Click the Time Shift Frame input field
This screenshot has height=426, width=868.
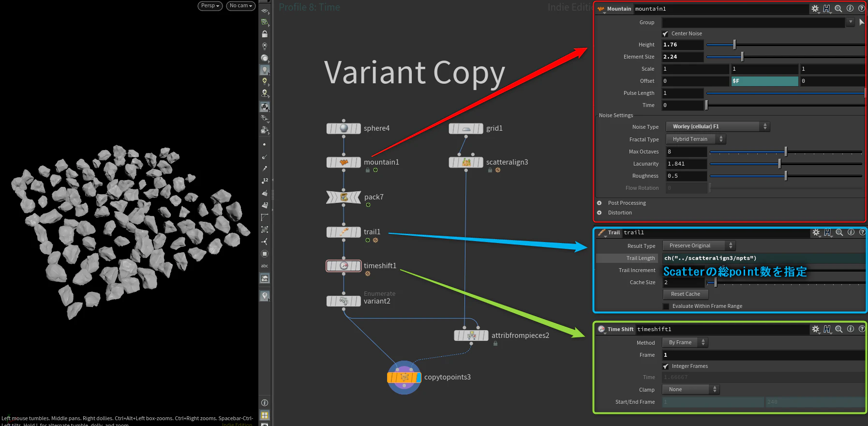coord(763,355)
